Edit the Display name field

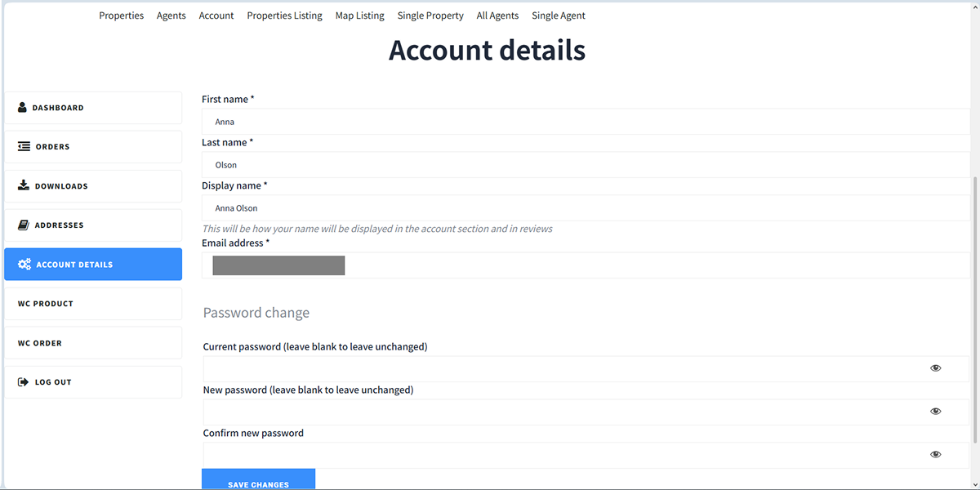point(586,208)
